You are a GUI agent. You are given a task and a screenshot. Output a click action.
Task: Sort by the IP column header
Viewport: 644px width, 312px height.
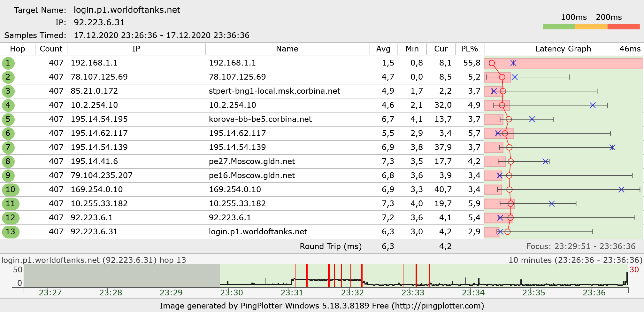pos(136,49)
